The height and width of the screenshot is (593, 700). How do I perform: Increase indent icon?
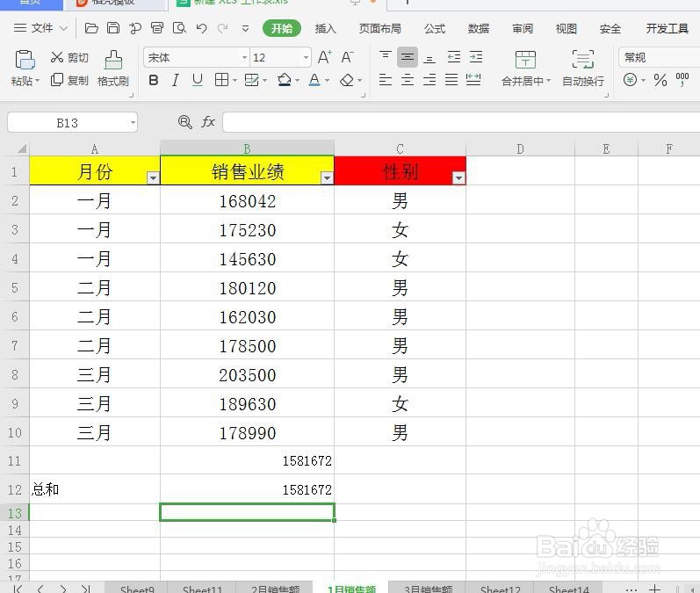tap(476, 57)
